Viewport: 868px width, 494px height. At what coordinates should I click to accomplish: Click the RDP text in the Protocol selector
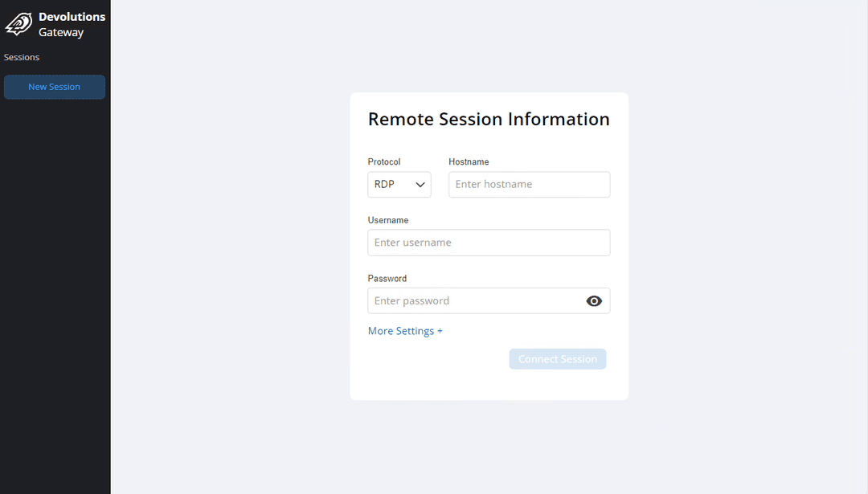pos(384,185)
